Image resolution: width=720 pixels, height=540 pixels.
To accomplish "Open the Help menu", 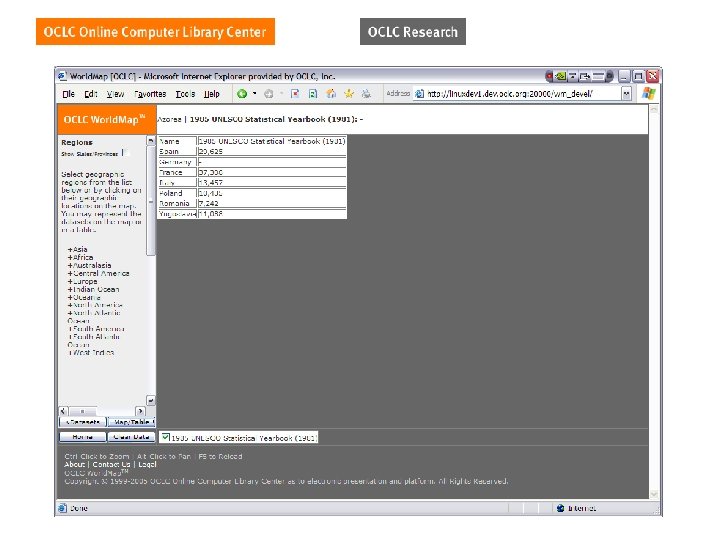I will click(x=212, y=94).
